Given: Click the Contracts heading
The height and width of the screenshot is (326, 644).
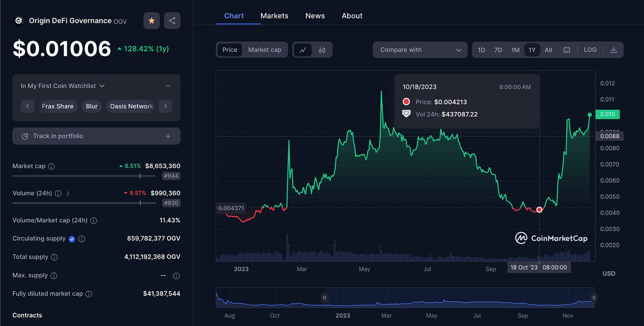Looking at the screenshot, I should tap(27, 315).
